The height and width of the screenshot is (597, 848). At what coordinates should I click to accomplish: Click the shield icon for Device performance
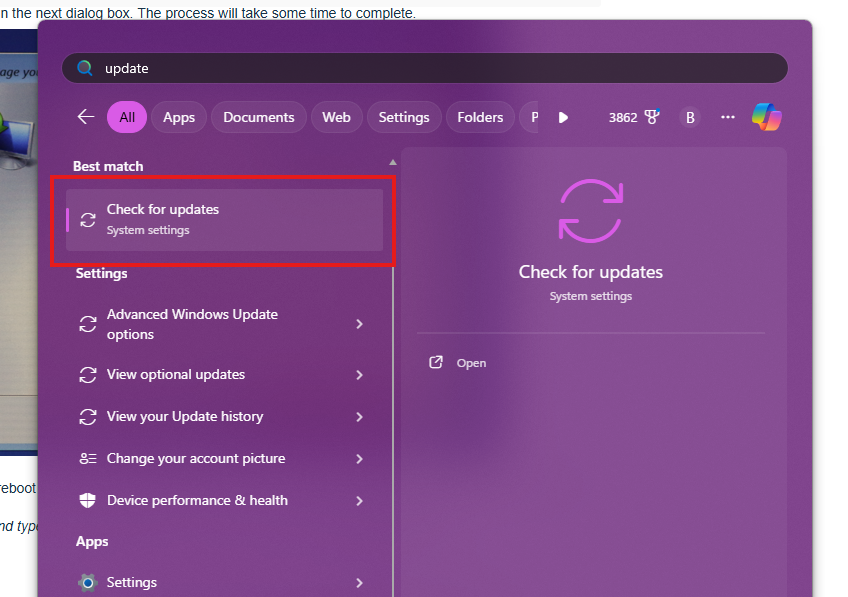[88, 501]
